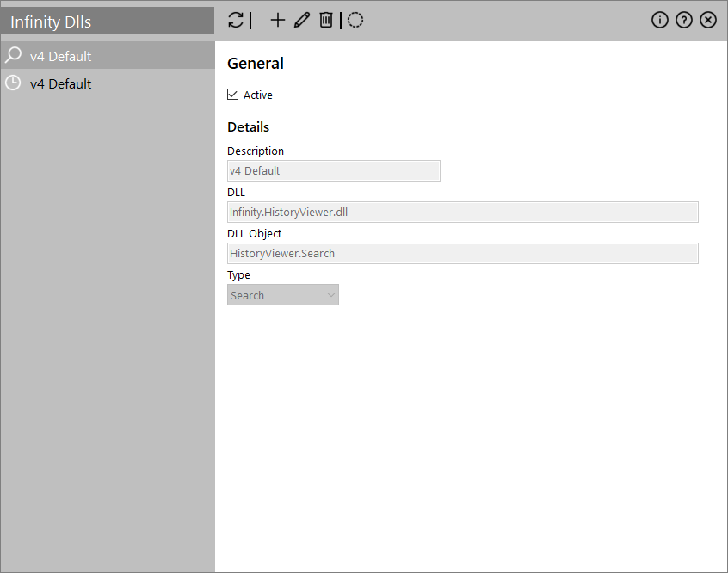
Task: Delete the entry with trash icon
Action: coord(326,20)
